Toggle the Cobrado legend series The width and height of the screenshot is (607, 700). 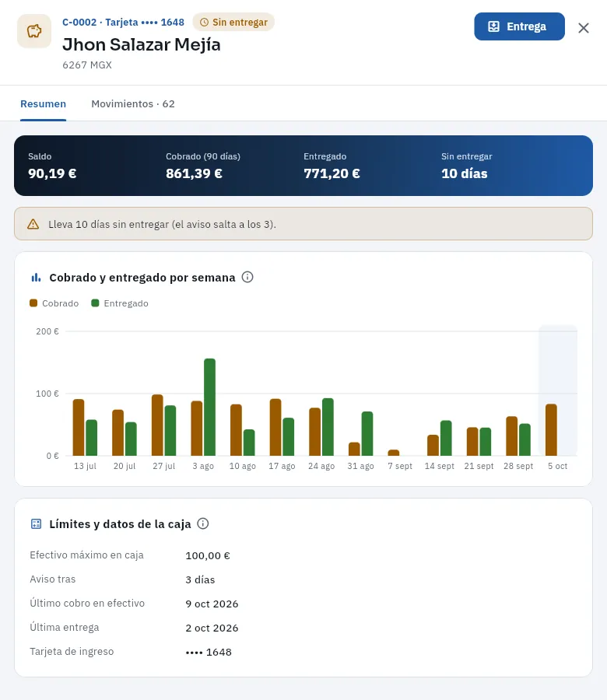coord(54,303)
